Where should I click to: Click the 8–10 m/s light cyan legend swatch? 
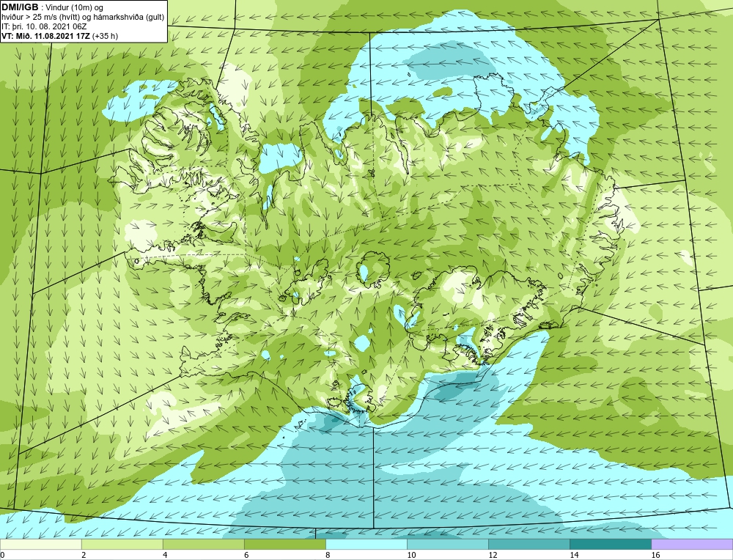click(x=366, y=545)
